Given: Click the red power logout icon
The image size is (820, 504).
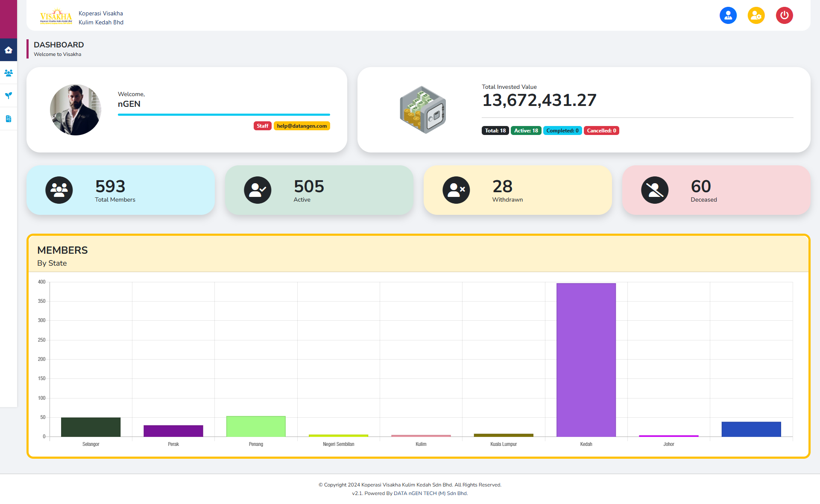Looking at the screenshot, I should [784, 15].
